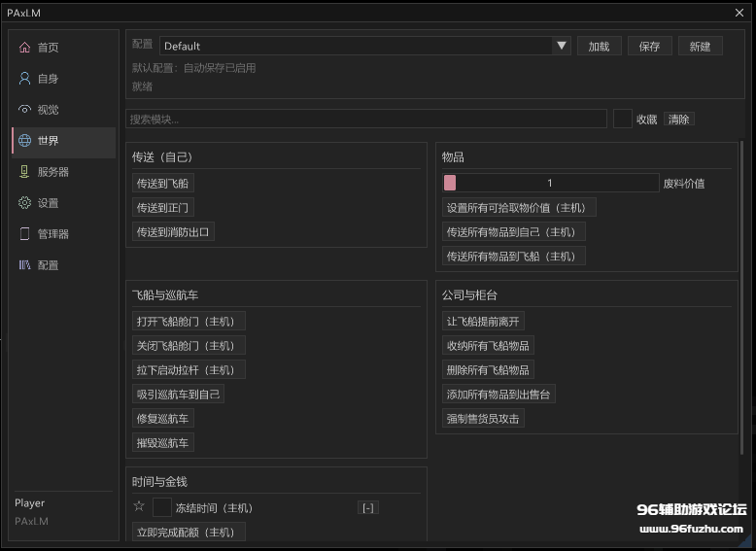Click 传送到飞船 button
Viewport: 756px width, 551px height.
pyautogui.click(x=162, y=184)
